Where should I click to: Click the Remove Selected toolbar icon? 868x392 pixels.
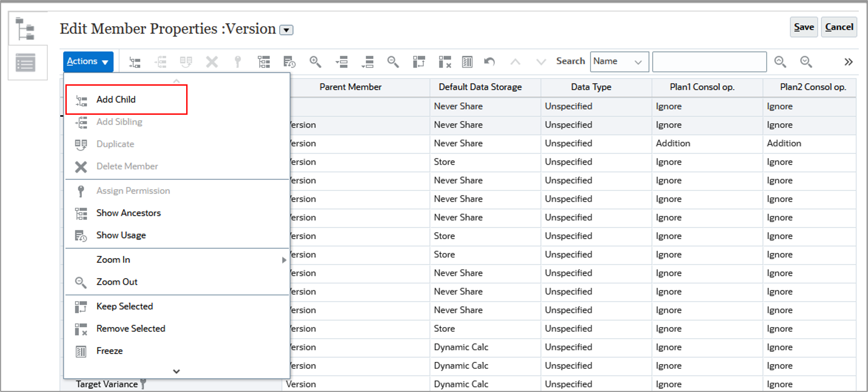point(444,62)
